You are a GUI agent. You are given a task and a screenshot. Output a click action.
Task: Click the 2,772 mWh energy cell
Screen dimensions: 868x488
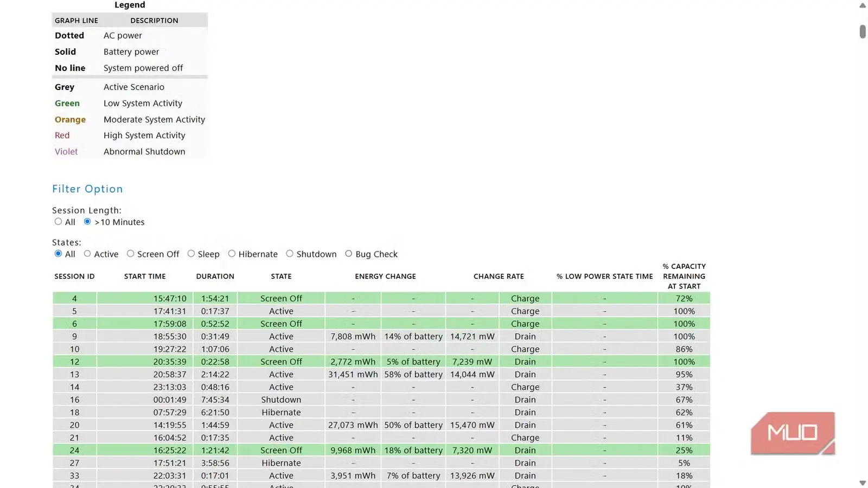tap(353, 362)
